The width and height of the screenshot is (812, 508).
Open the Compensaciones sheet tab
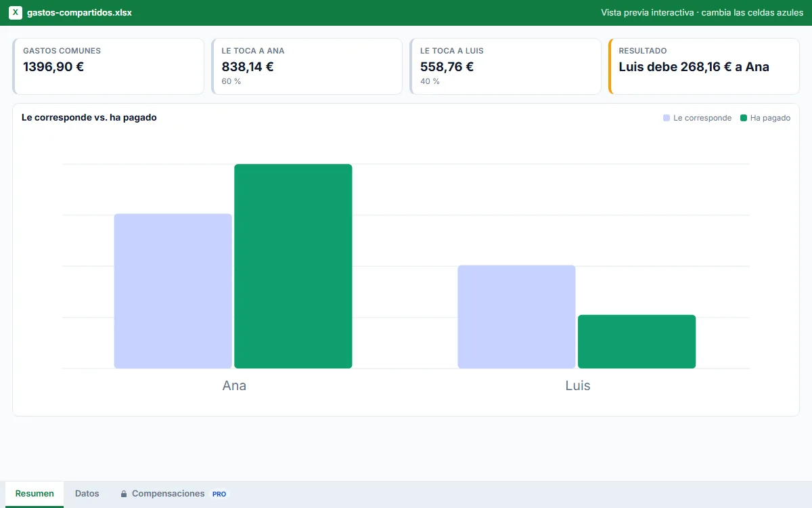coord(175,494)
